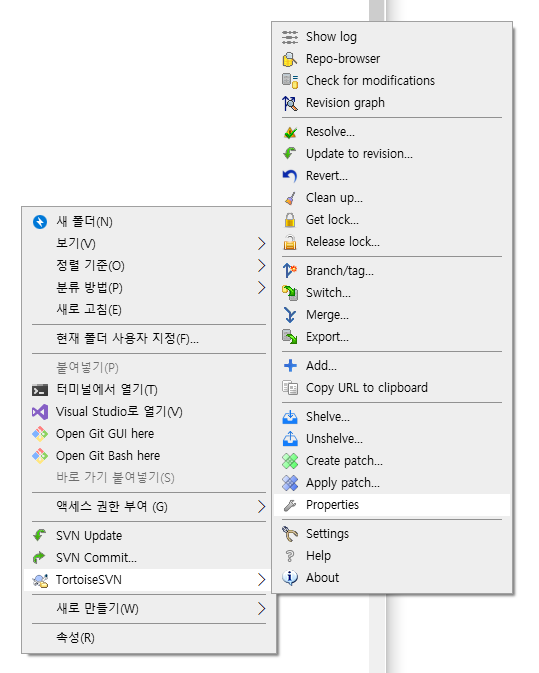Click the Merge icon
Viewport: 539px width, 673px height.
coord(290,315)
